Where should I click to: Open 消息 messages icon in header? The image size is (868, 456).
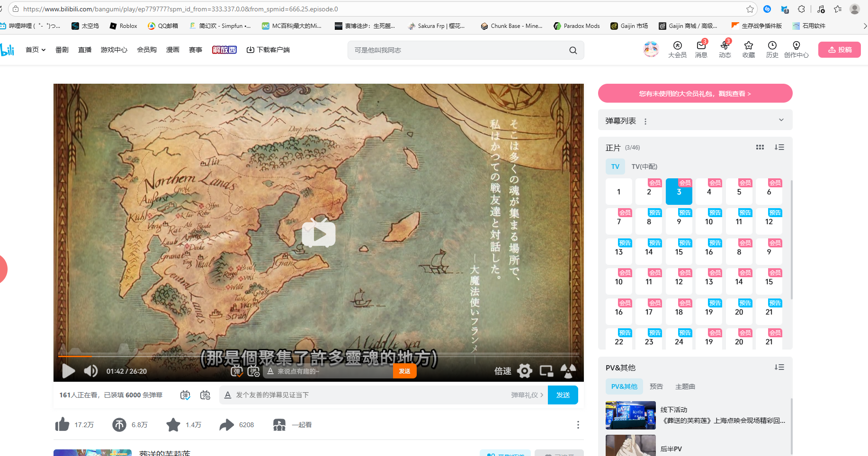(701, 49)
